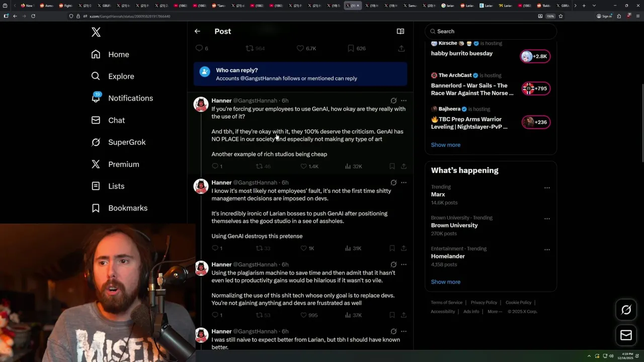Open SuperGrok in sidebar
644x362 pixels.
(118, 142)
